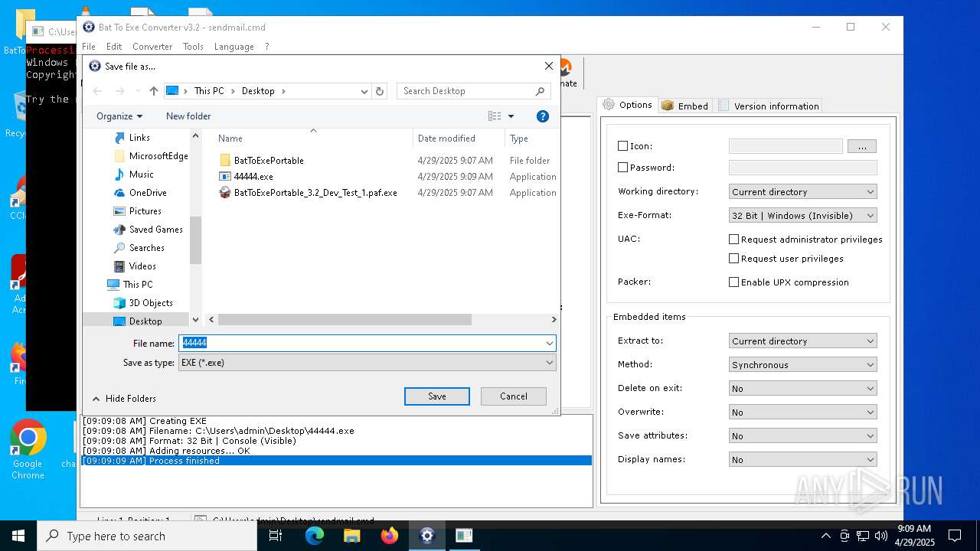Image resolution: width=980 pixels, height=551 pixels.
Task: Click the search magnifier icon
Action: coord(541,91)
